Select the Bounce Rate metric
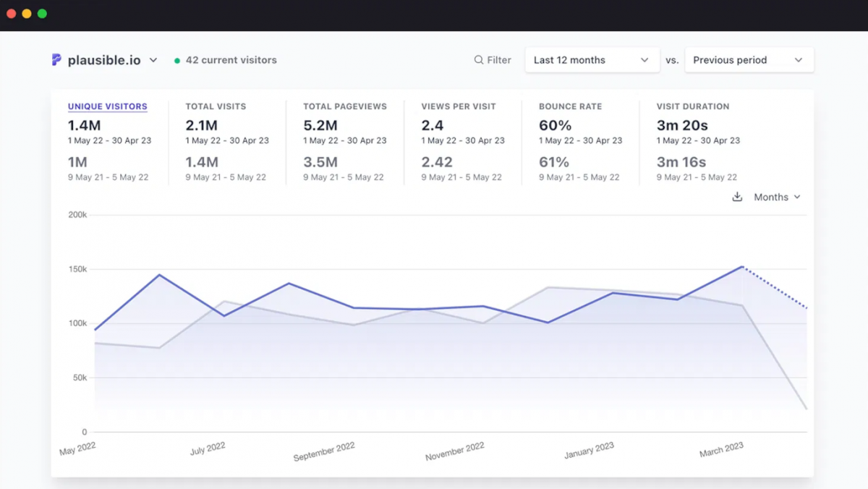The width and height of the screenshot is (868, 489). point(570,106)
